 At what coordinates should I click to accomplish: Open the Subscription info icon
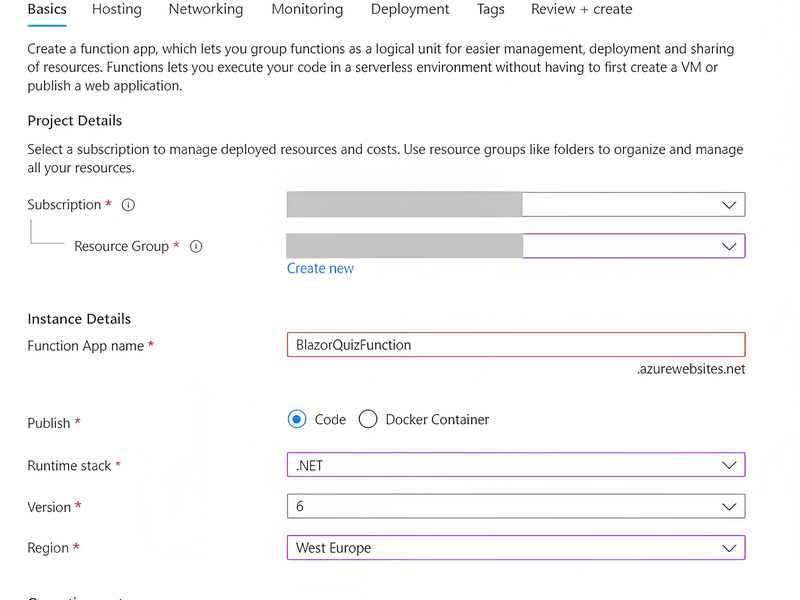[x=128, y=205]
